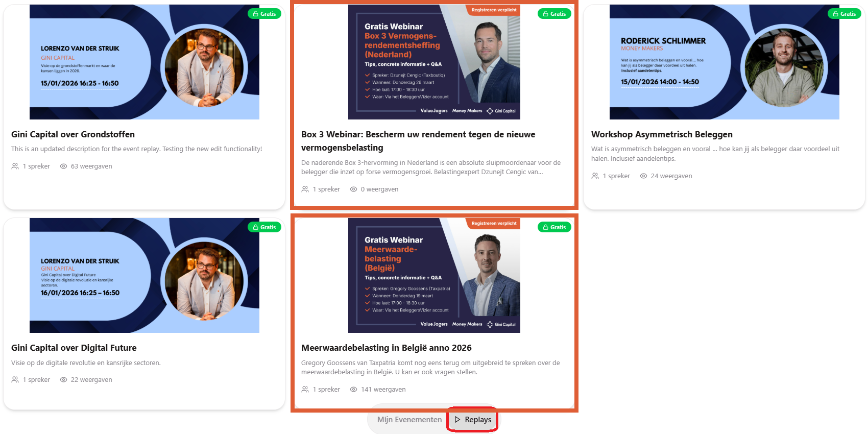Screen dimensions: 868x434
Task: Open the Mijn Evenementen tab
Action: click(x=409, y=420)
